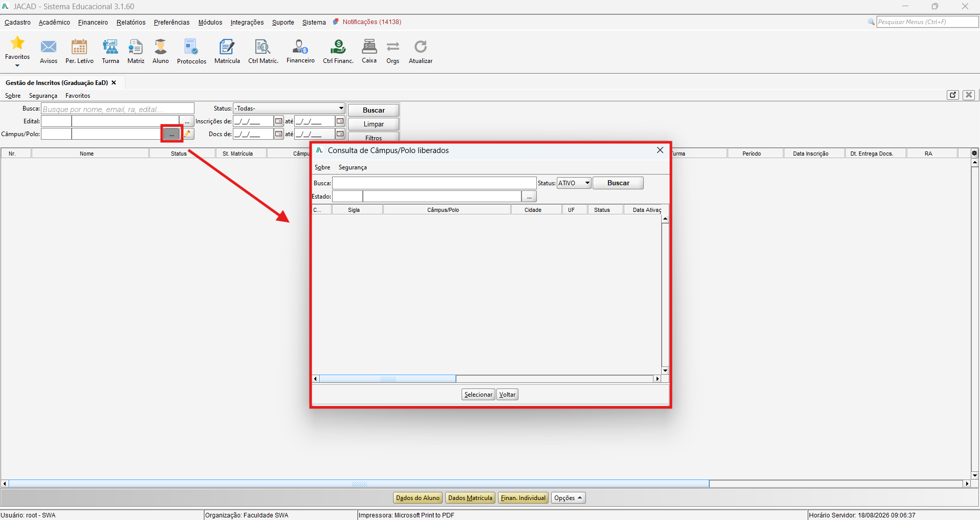The height and width of the screenshot is (520, 980).
Task: Open the Matrícula toolbar icon
Action: (x=227, y=47)
